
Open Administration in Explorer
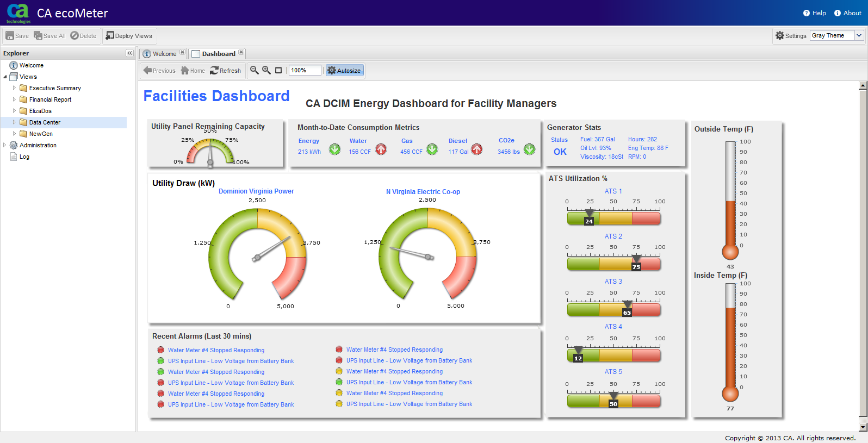tap(38, 145)
